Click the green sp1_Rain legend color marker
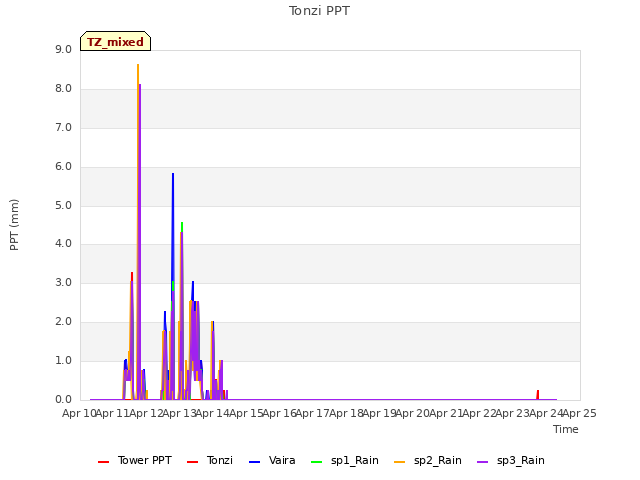This screenshot has width=640, height=480. point(316,462)
